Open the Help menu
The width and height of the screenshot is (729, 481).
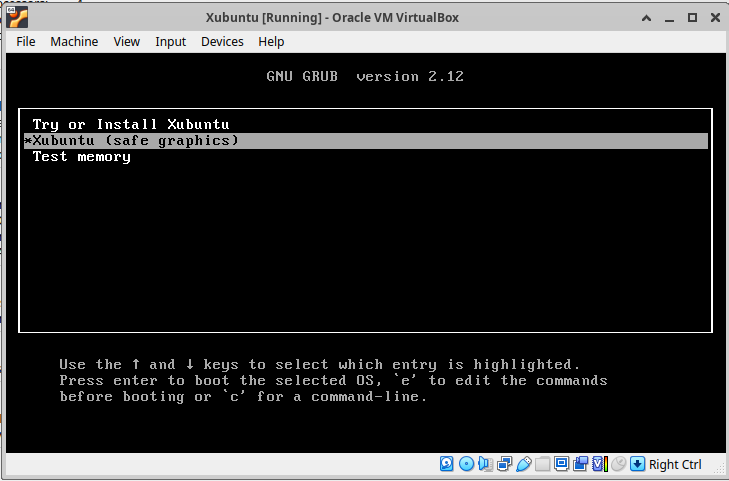click(271, 41)
